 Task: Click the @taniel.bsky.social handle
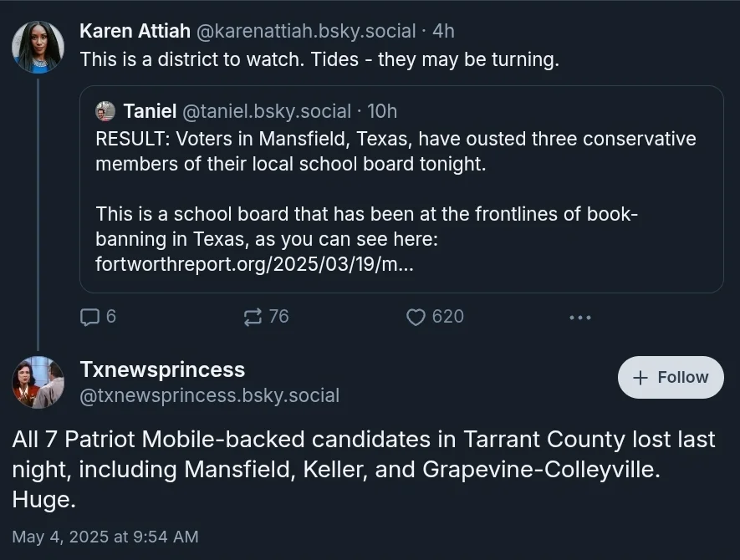267,111
